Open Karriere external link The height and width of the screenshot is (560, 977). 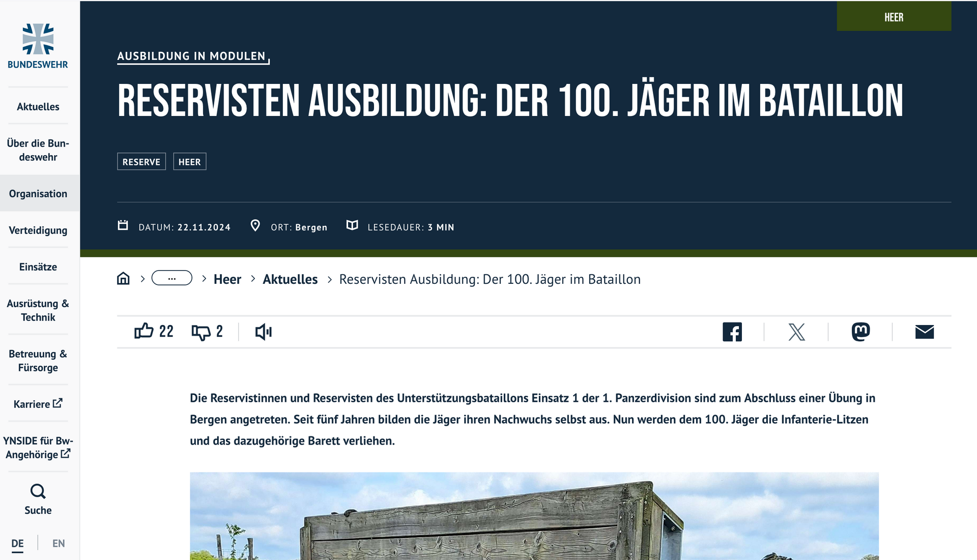(x=38, y=404)
